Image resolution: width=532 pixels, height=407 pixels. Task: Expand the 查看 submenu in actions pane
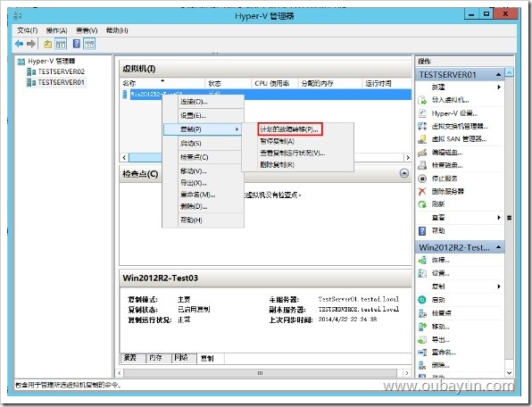(499, 218)
